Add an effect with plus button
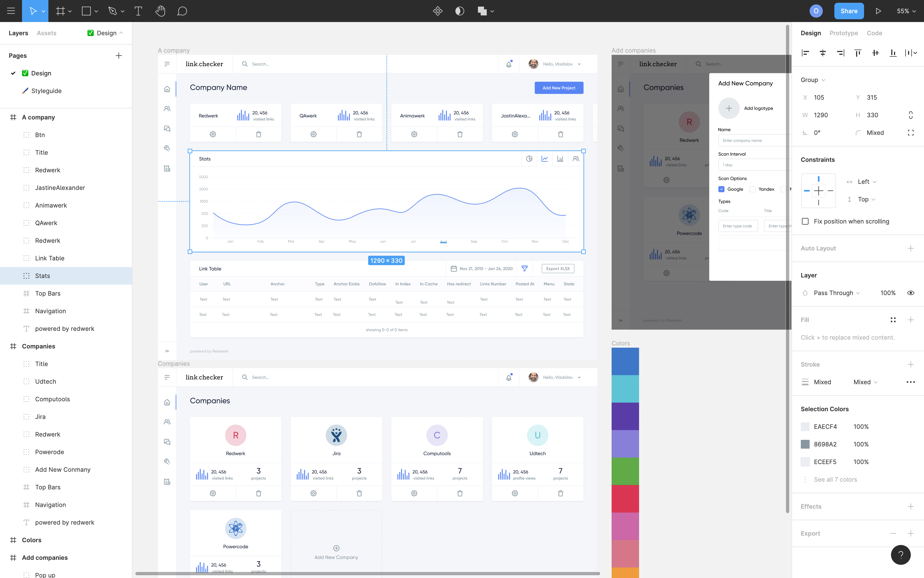Viewport: 924px width, 578px height. pos(911,506)
